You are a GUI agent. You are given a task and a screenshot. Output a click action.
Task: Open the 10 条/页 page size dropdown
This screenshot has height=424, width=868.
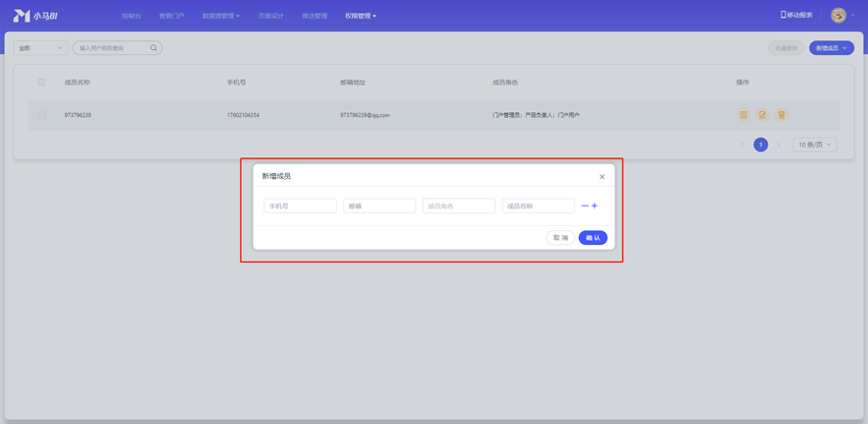(815, 145)
